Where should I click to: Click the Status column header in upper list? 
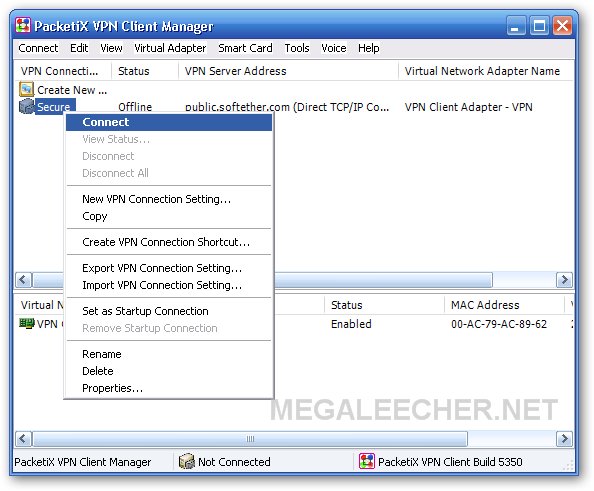pyautogui.click(x=145, y=71)
